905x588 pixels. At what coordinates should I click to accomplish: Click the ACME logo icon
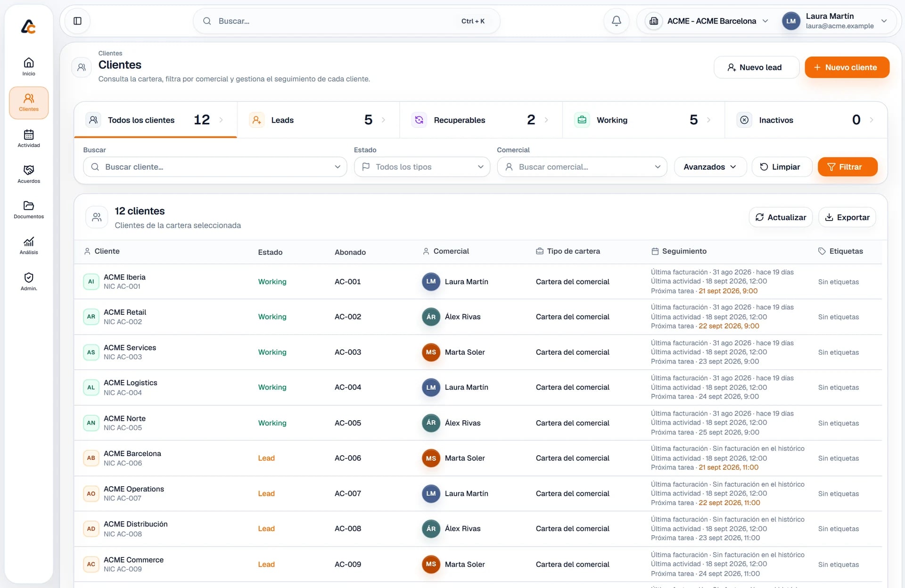coord(28,26)
